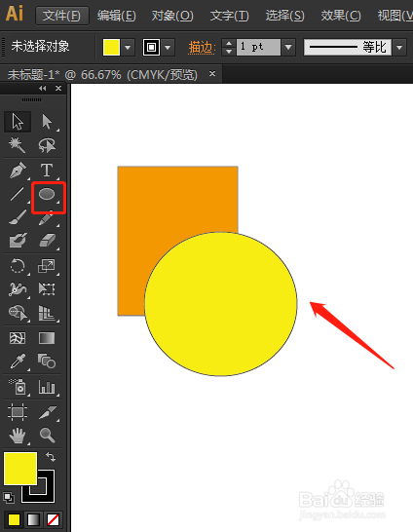This screenshot has height=532, width=413.
Task: Activate the Type tool
Action: point(47,170)
